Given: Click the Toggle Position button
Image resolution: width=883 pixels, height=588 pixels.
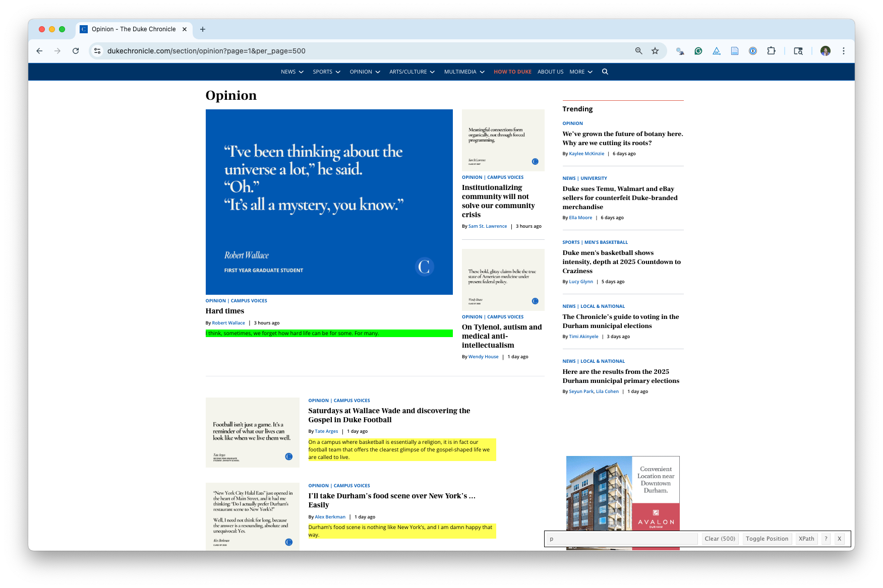Looking at the screenshot, I should (x=767, y=539).
